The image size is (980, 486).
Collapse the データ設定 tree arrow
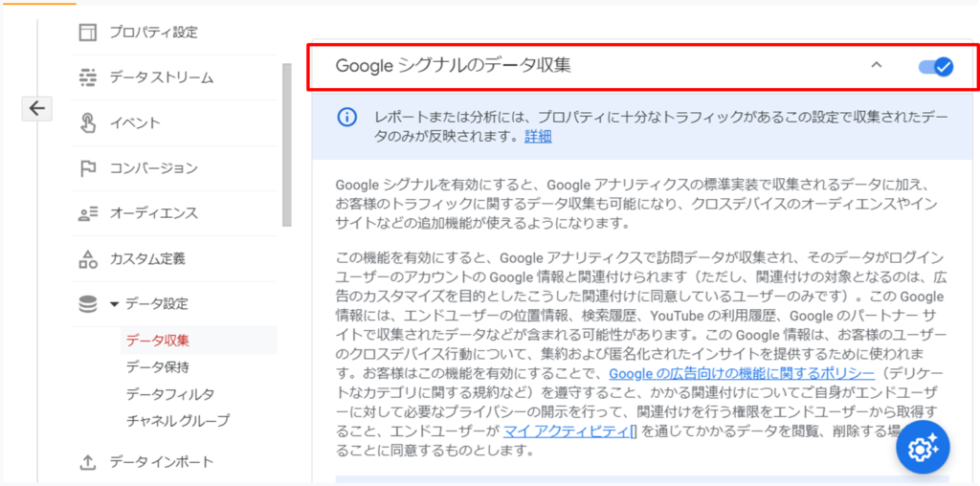114,304
